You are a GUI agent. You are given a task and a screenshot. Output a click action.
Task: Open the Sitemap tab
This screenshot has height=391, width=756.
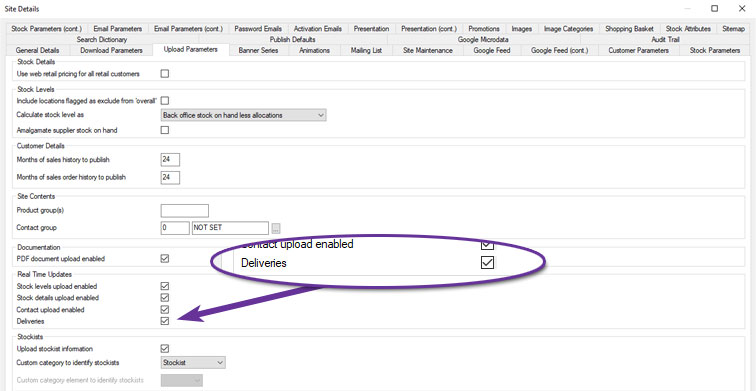click(733, 29)
